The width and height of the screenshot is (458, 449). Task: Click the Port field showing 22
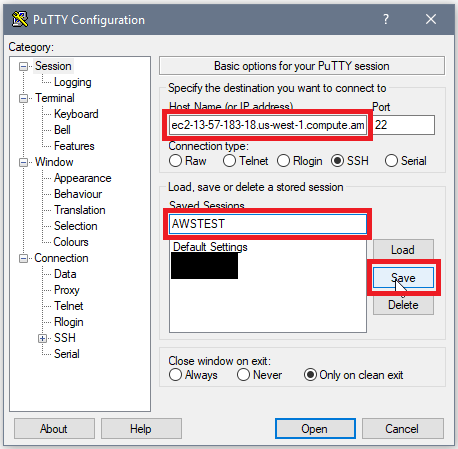coord(404,125)
